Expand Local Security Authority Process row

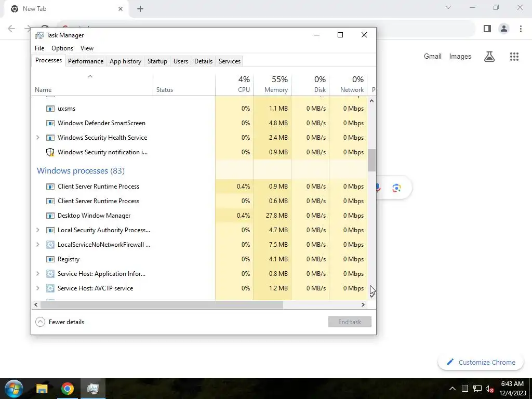[x=37, y=230]
